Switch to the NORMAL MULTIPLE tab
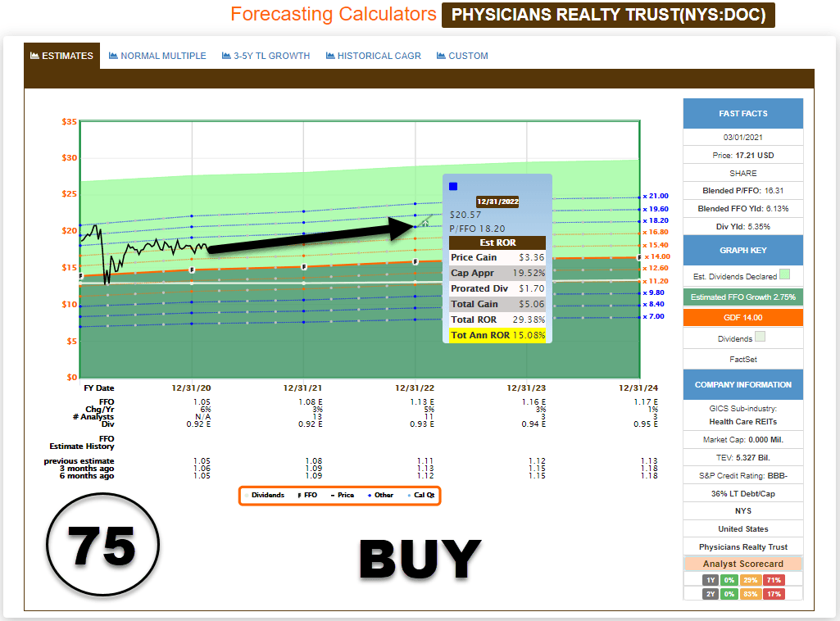This screenshot has height=621, width=840. [157, 56]
